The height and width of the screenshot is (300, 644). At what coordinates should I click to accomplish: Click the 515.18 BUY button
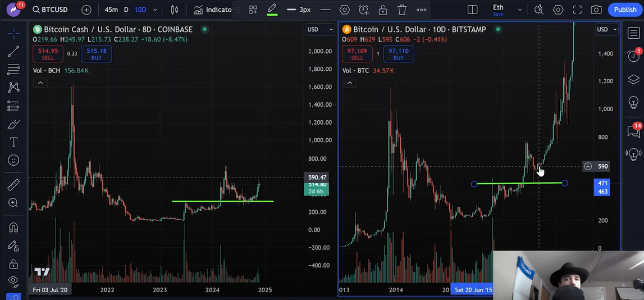point(96,54)
